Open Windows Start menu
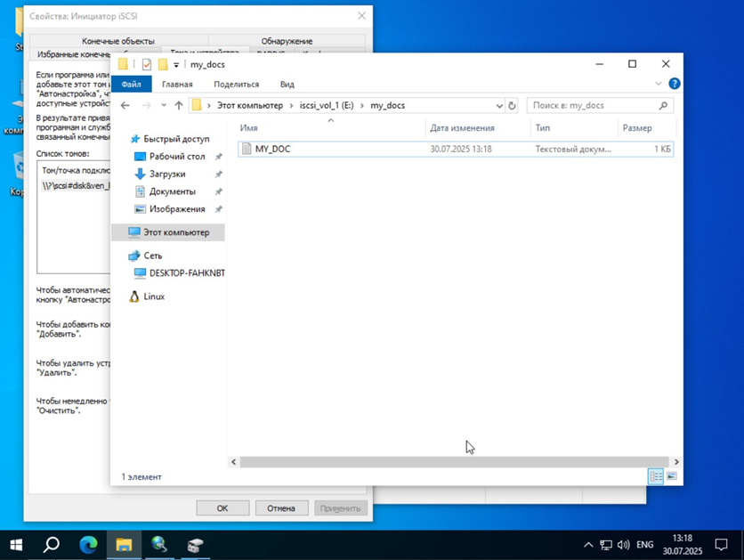 (16, 545)
